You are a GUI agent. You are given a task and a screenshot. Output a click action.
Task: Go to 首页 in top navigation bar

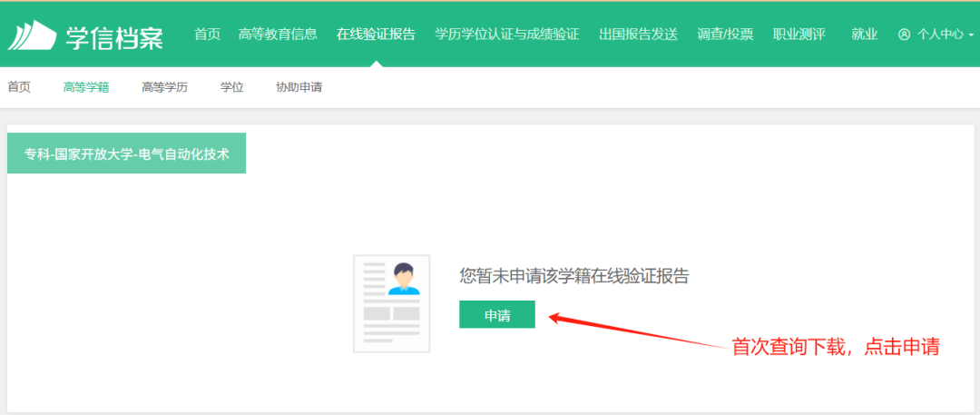[208, 35]
